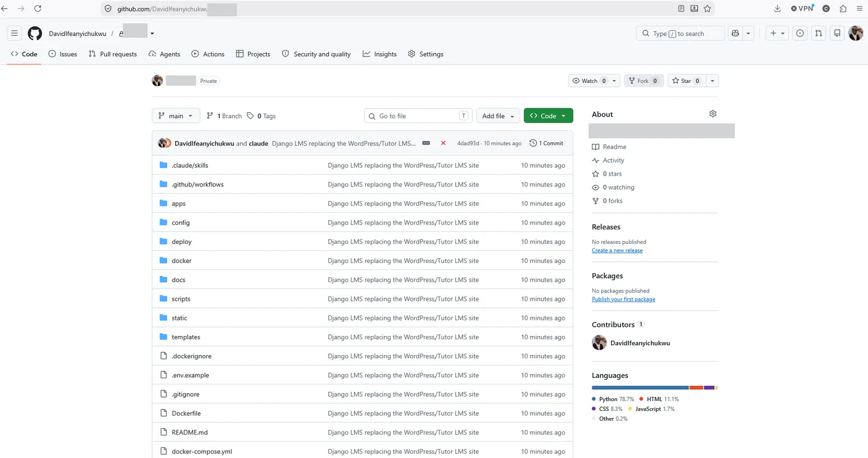Open the main branch switcher dropdown
Viewport: 868px width, 458px height.
click(176, 116)
